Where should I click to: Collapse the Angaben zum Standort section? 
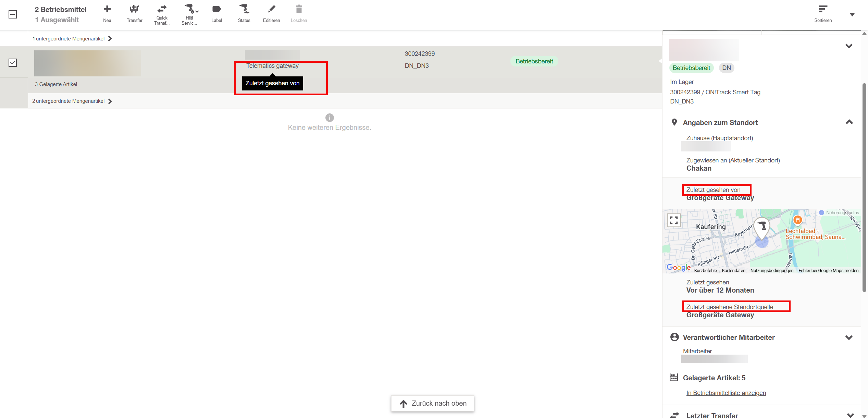click(849, 122)
